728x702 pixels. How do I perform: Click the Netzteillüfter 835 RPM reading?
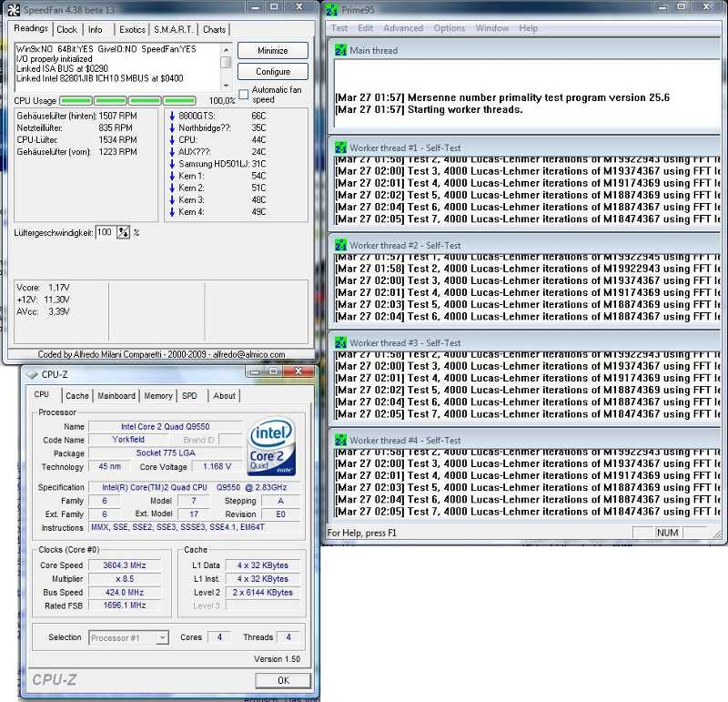[75, 127]
